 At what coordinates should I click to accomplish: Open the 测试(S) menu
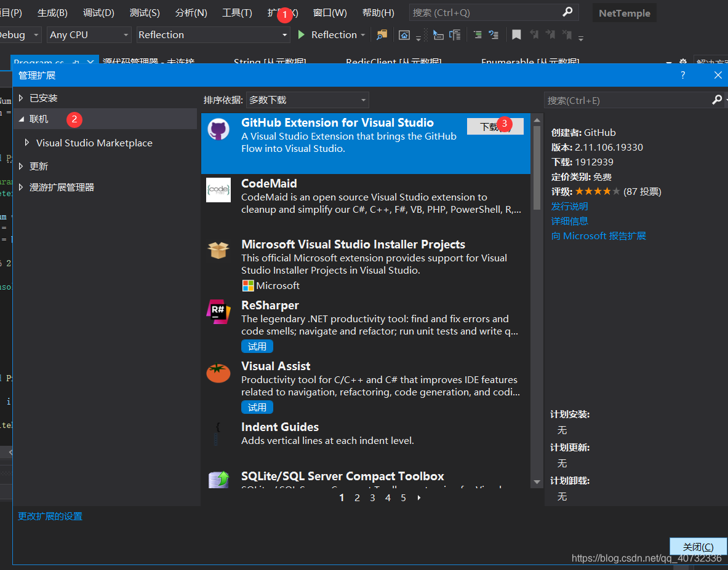145,12
